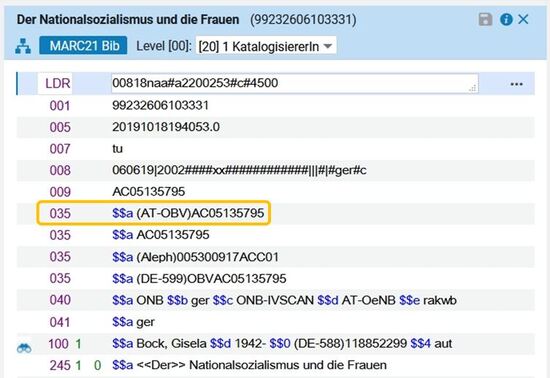Click the LDR field input box
The width and height of the screenshot is (550, 378).
(x=295, y=83)
